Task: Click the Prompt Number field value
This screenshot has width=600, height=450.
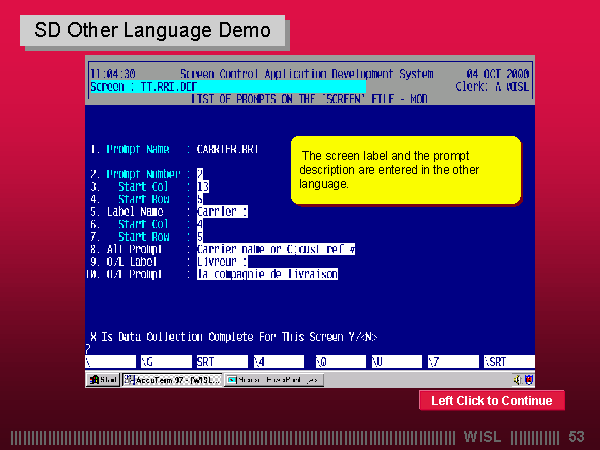Action: pyautogui.click(x=200, y=174)
